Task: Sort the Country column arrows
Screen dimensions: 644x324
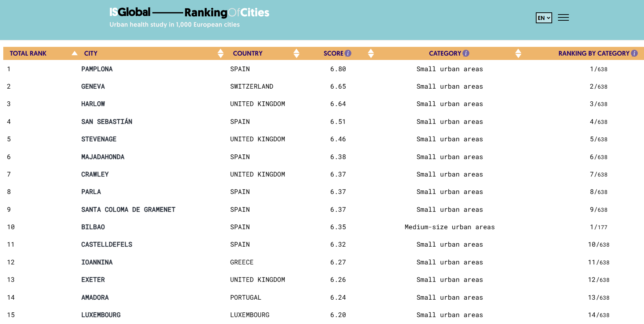Action: click(296, 53)
